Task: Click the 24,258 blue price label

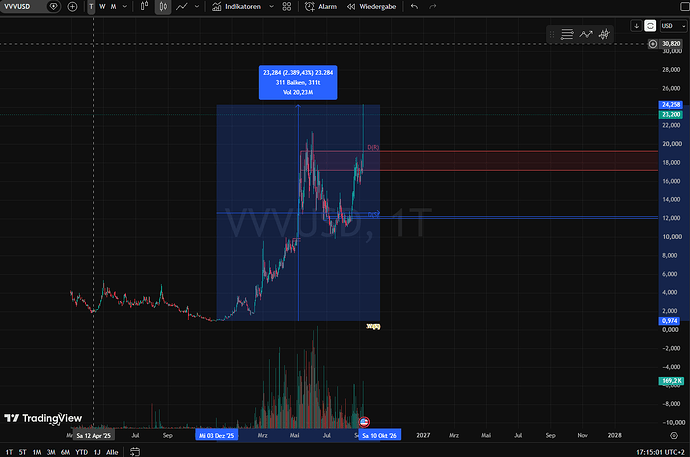Action: point(671,105)
